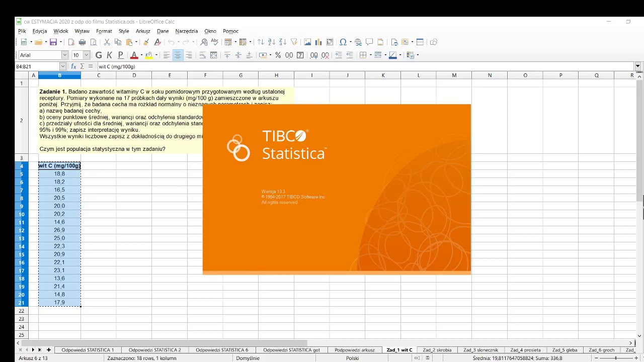The width and height of the screenshot is (644, 362).
Task: Click the Paste clipboard icon
Action: click(129, 42)
